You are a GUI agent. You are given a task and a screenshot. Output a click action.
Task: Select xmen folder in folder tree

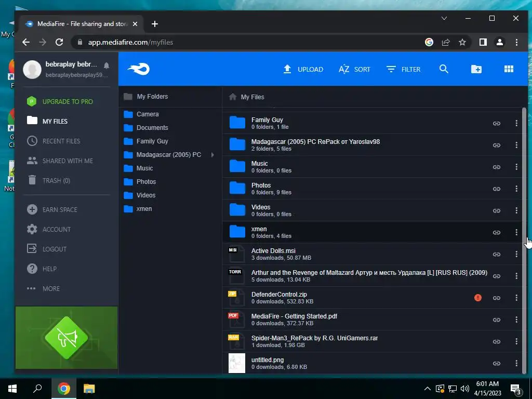tap(138, 209)
